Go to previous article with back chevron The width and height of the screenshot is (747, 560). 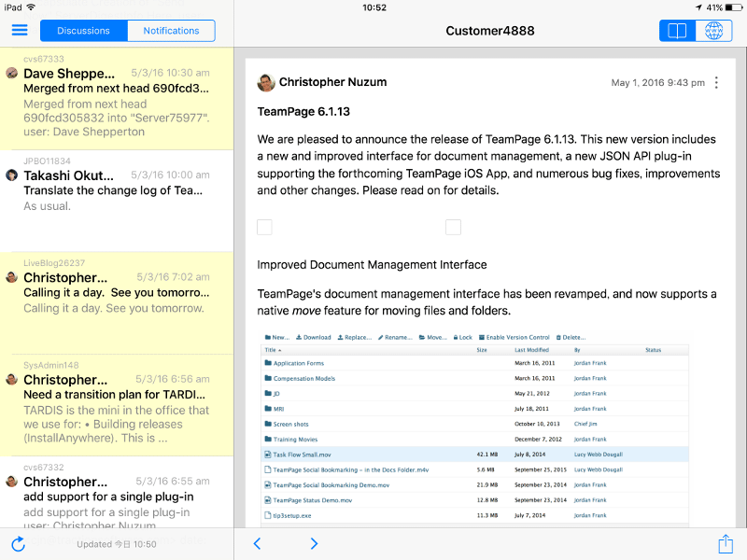258,543
